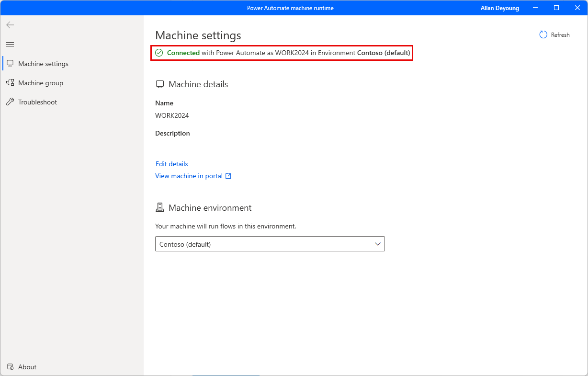The width and height of the screenshot is (588, 376).
Task: Click the external link icon beside View machine
Action: pos(228,176)
